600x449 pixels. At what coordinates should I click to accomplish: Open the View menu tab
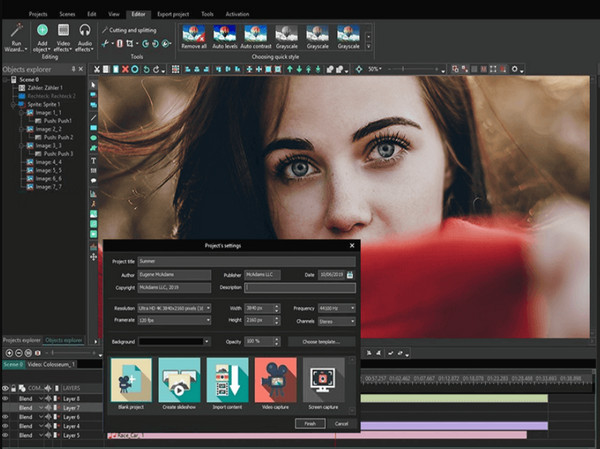(x=114, y=14)
